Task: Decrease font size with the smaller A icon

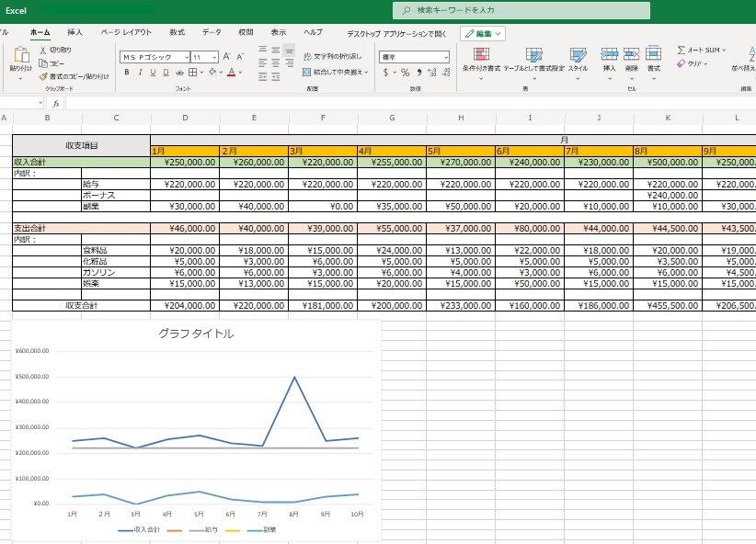Action: pyautogui.click(x=240, y=57)
